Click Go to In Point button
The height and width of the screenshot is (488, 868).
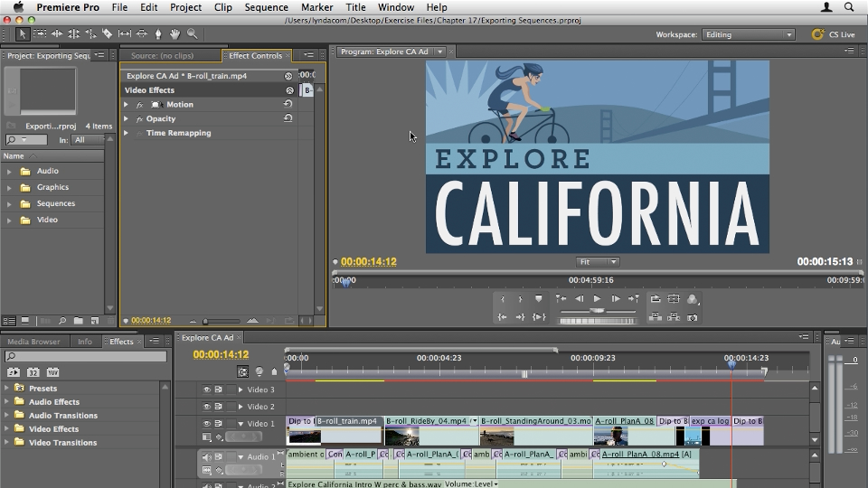coord(502,317)
